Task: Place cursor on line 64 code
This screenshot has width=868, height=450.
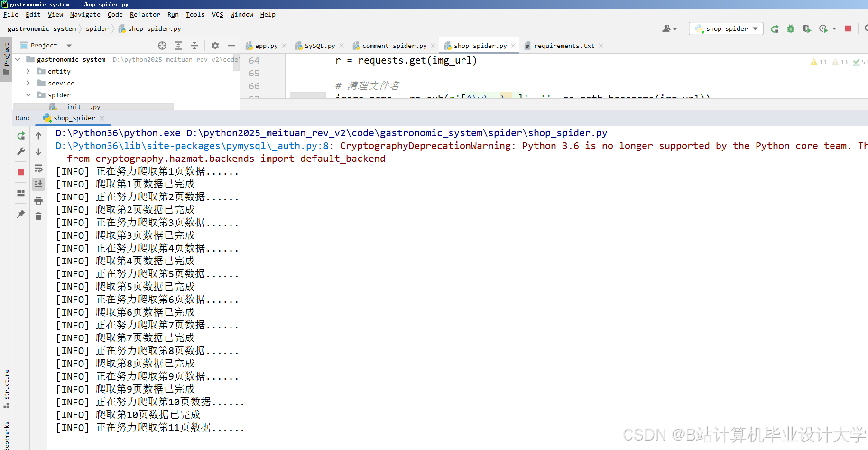Action: tap(406, 60)
